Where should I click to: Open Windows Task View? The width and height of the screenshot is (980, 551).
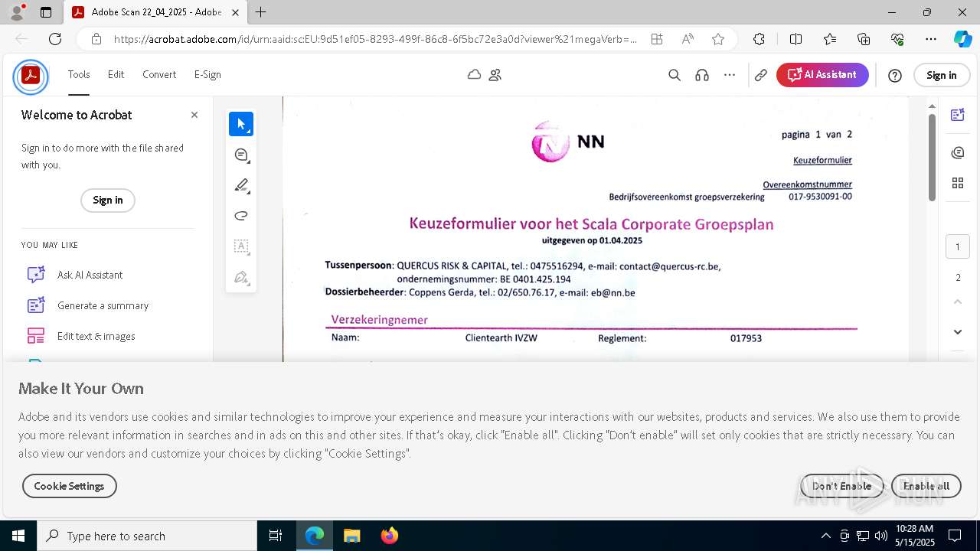coord(276,536)
